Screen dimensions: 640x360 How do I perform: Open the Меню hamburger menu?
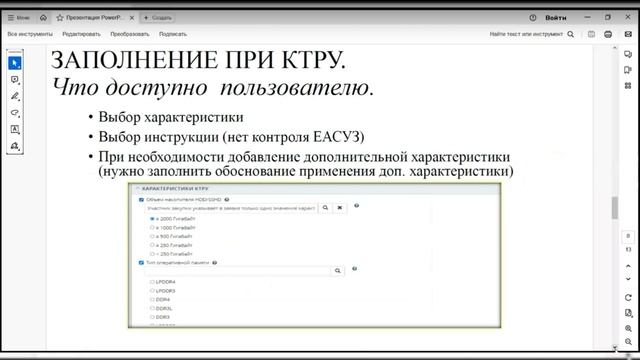(19, 18)
